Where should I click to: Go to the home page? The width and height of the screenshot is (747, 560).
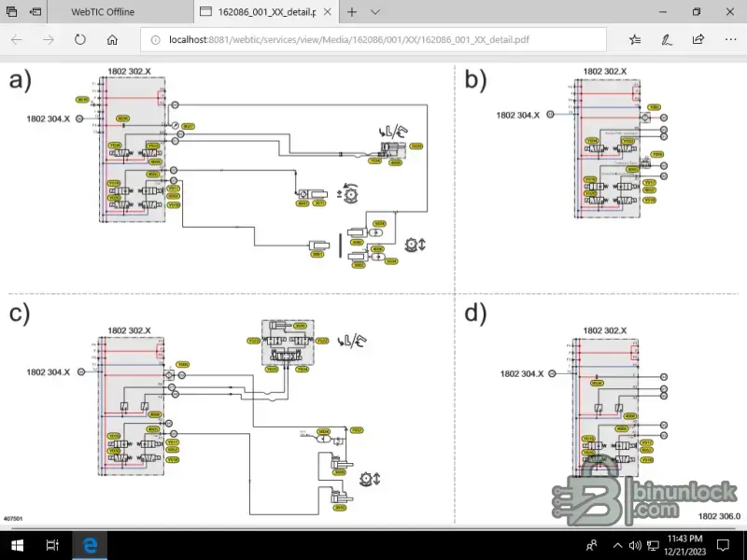[112, 39]
